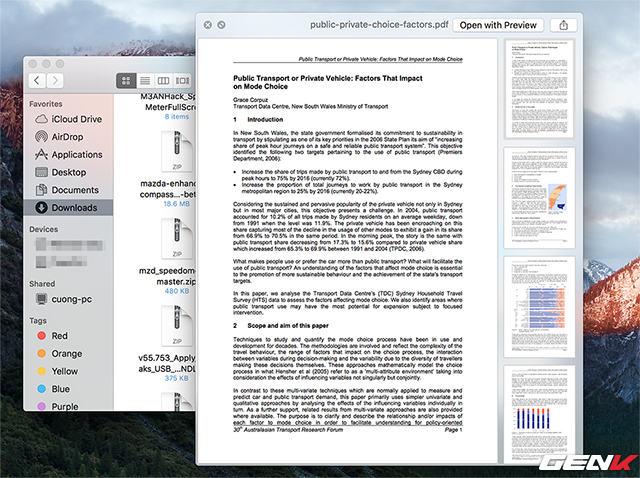This screenshot has width=640, height=478.
Task: Switch Finder to column view
Action: [164, 80]
